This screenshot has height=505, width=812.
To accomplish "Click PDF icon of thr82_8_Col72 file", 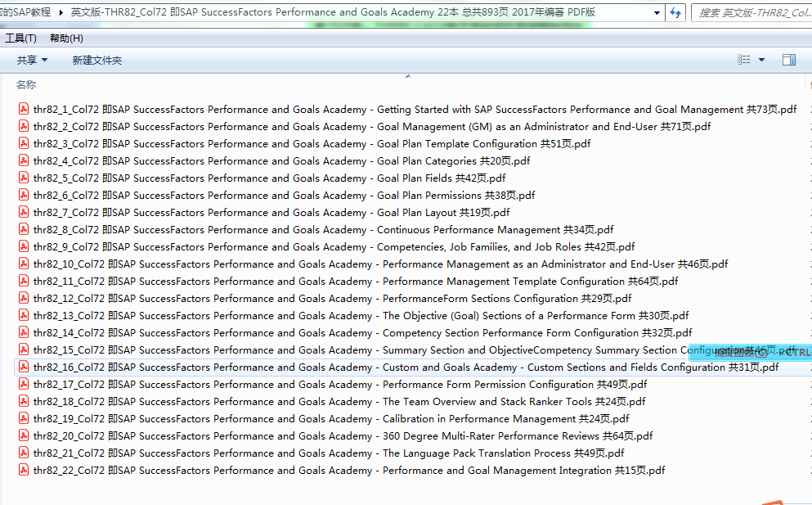I will tap(23, 228).
